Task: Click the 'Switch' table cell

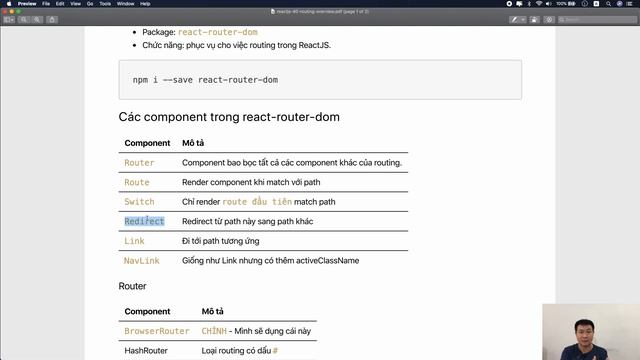Action: click(139, 202)
